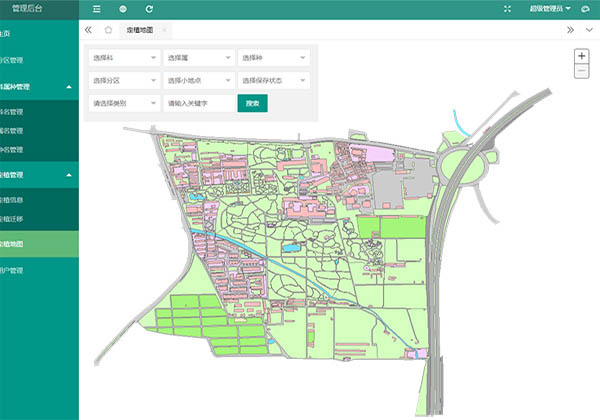Go to the home tab icon
Screen dimensions: 600x420
coord(108,30)
